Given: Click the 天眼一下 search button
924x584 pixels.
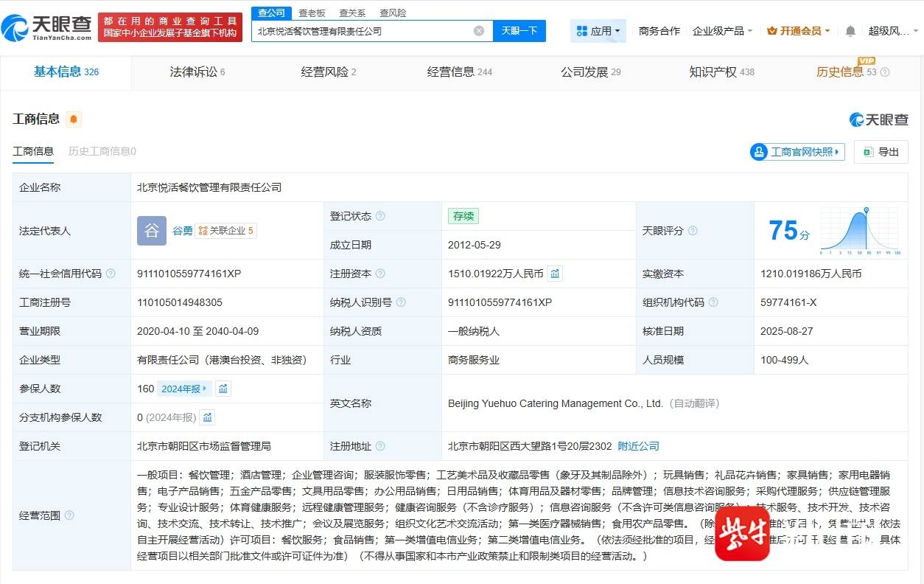Looking at the screenshot, I should (519, 31).
